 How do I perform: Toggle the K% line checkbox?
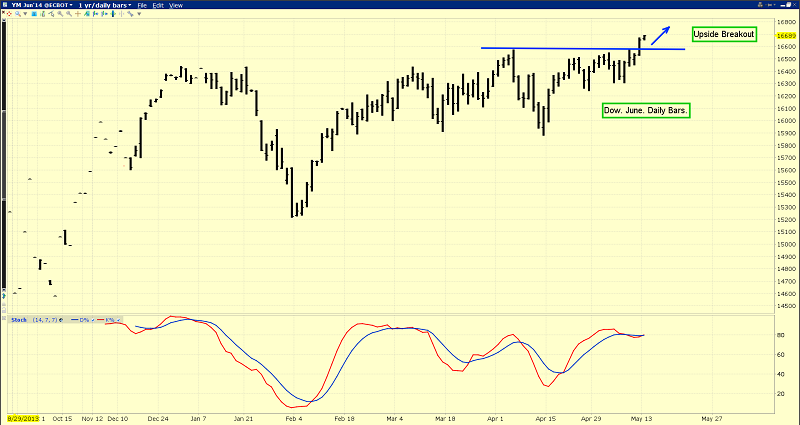[x=118, y=320]
